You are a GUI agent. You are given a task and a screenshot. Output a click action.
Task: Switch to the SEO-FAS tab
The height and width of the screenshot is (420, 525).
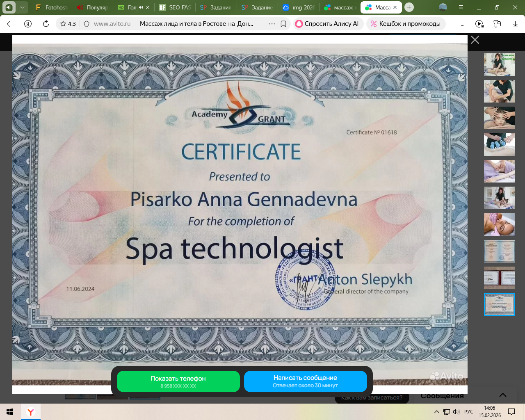pos(176,7)
